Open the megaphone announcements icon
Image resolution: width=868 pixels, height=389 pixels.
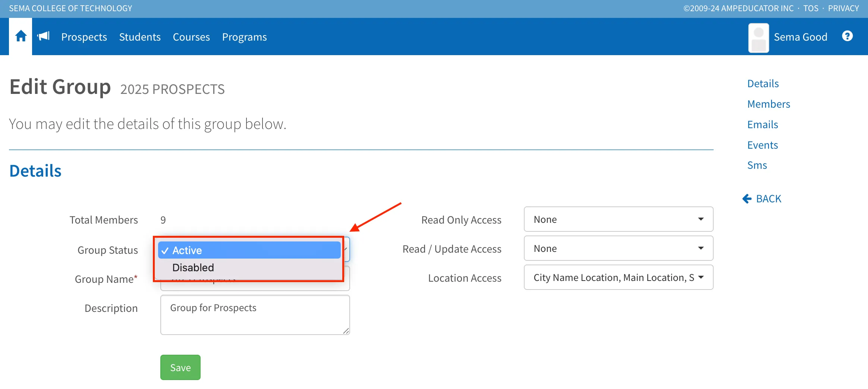(x=44, y=36)
